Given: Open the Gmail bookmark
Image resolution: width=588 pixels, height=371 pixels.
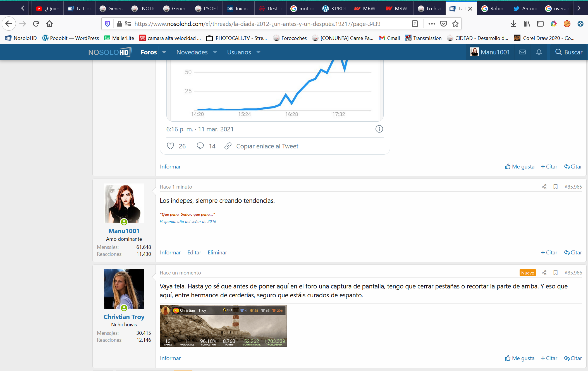Looking at the screenshot, I should (x=389, y=38).
